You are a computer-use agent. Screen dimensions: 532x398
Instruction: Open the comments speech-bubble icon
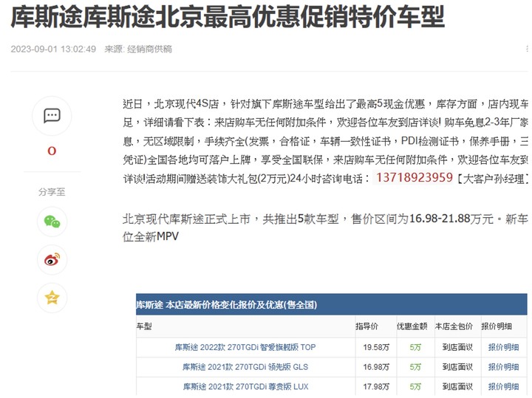click(52, 116)
